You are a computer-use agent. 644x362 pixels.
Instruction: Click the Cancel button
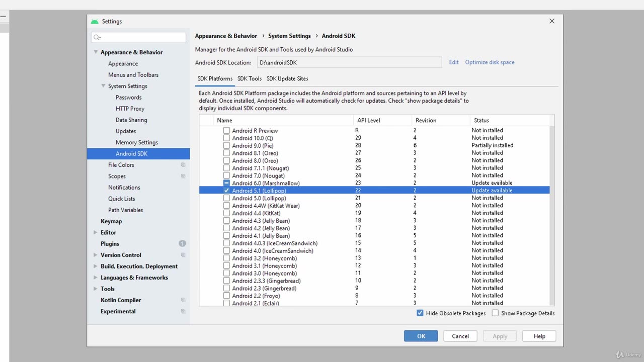460,336
